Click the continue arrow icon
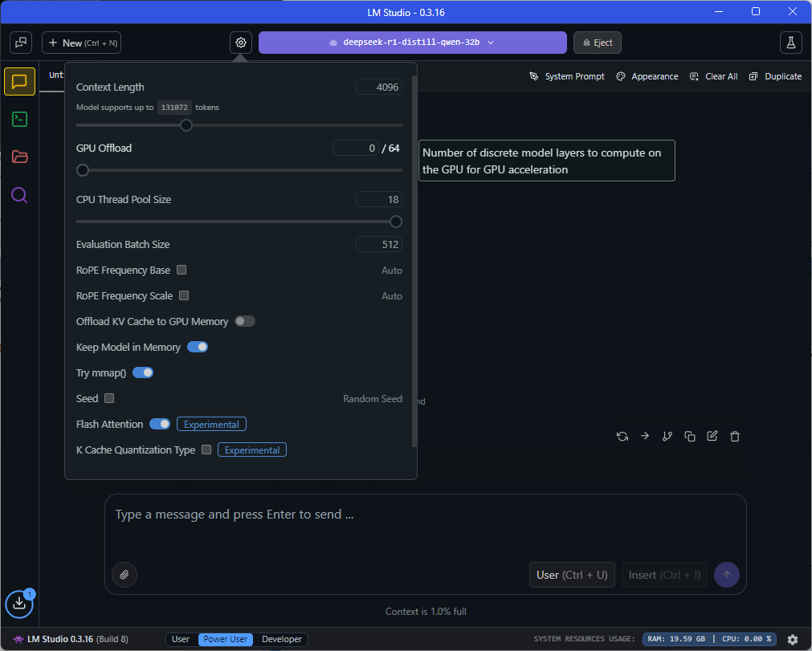 click(x=645, y=436)
